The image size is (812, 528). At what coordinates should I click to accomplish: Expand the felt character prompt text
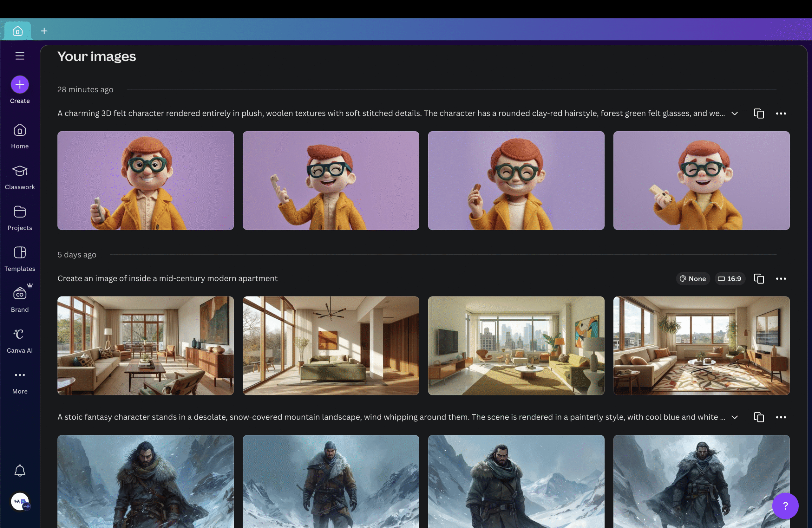(735, 113)
